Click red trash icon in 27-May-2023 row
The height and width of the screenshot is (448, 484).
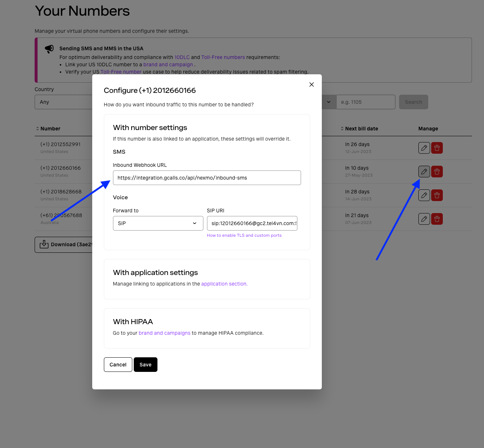pos(437,172)
